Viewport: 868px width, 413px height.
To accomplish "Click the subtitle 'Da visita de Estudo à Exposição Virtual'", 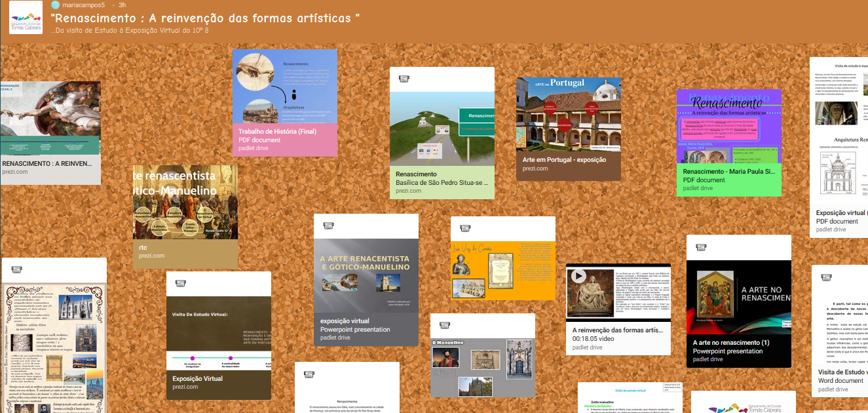I will coord(130,30).
